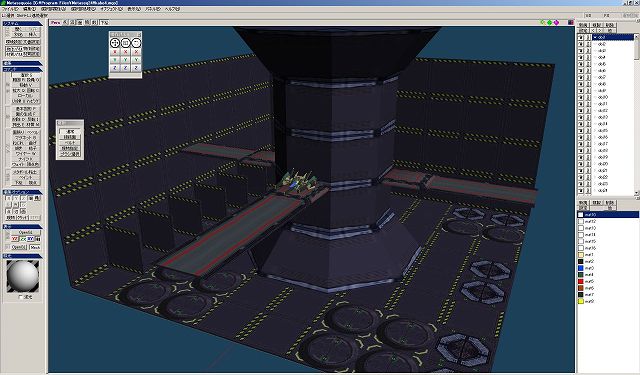This screenshot has width=640, height=375.
Task: Open the 表示 menu
Action: (134, 8)
